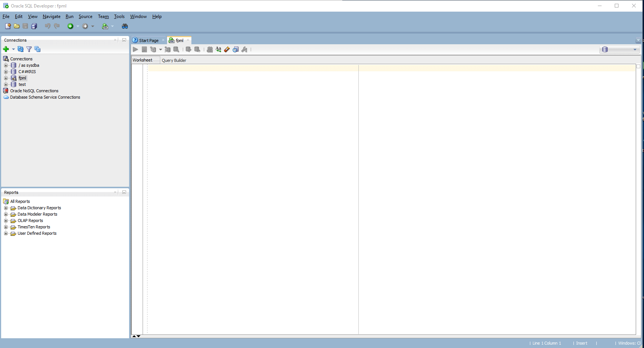Viewport: 644px width, 348px height.
Task: Click the Redo arrow icon
Action: tap(57, 26)
